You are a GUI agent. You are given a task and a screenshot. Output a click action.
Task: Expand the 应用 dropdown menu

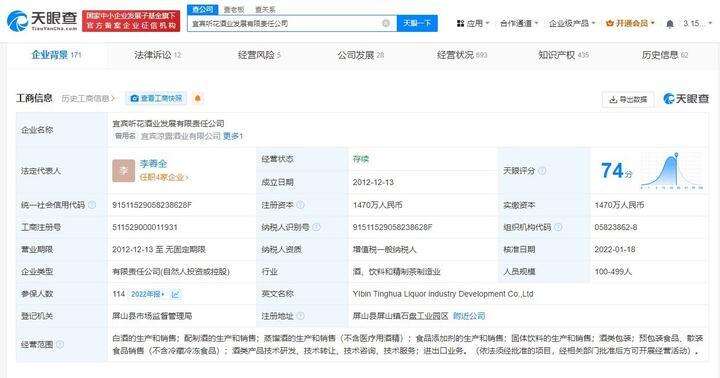tap(473, 23)
